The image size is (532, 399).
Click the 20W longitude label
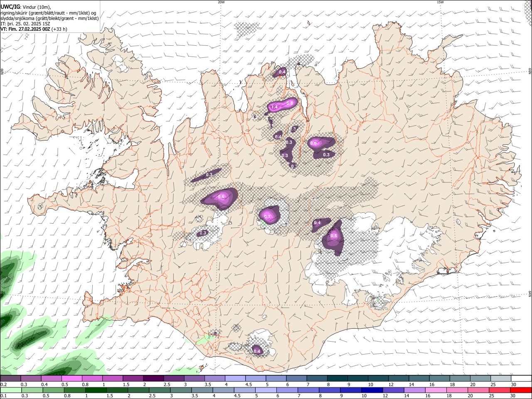[x=221, y=2]
